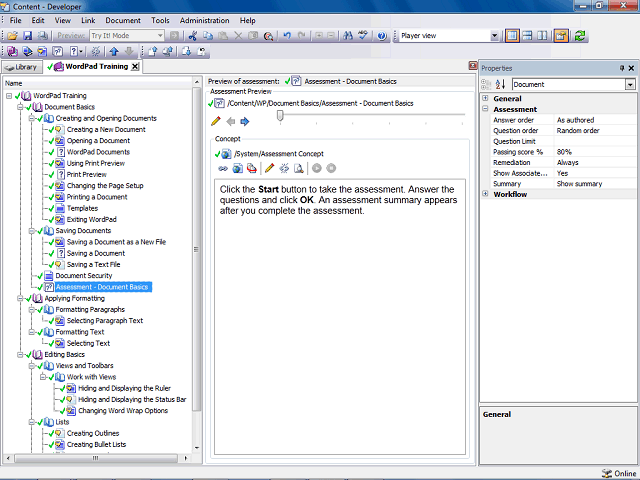This screenshot has height=480, width=640.
Task: Open Find with the binoculars icon
Action: tap(348, 36)
